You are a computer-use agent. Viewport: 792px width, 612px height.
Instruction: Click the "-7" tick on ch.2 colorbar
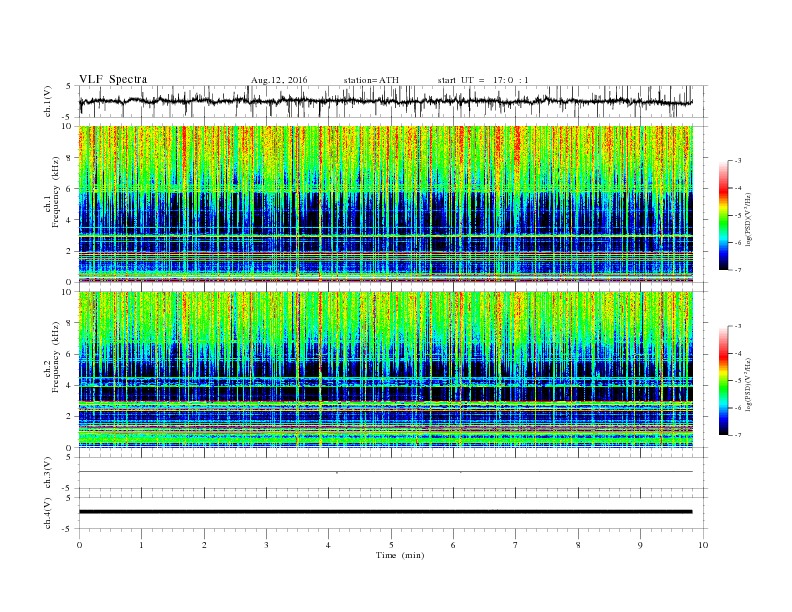pyautogui.click(x=738, y=435)
